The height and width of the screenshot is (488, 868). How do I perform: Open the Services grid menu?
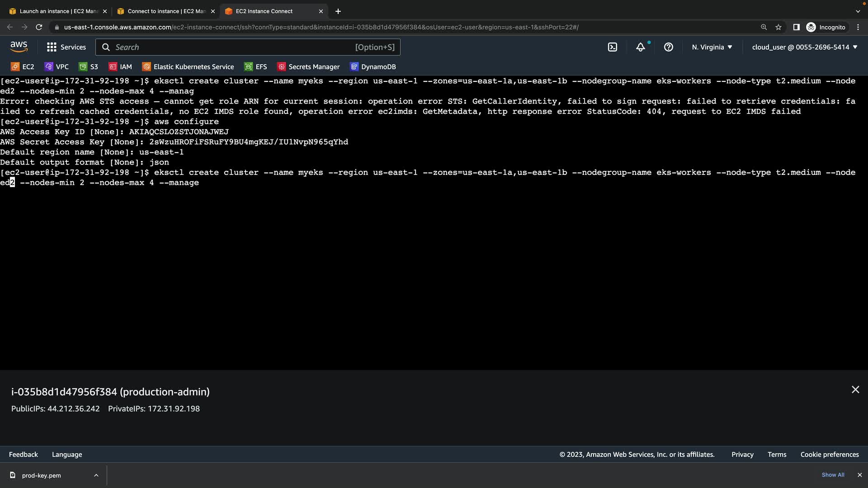66,47
